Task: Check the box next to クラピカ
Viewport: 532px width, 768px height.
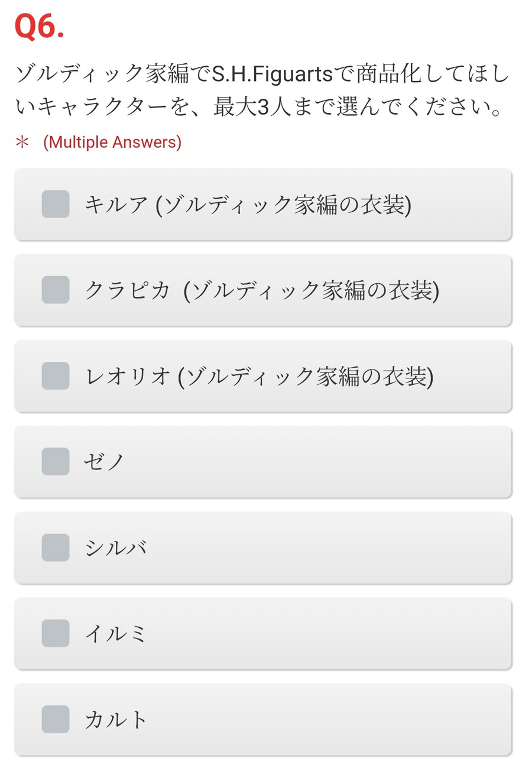Action: coord(56,290)
